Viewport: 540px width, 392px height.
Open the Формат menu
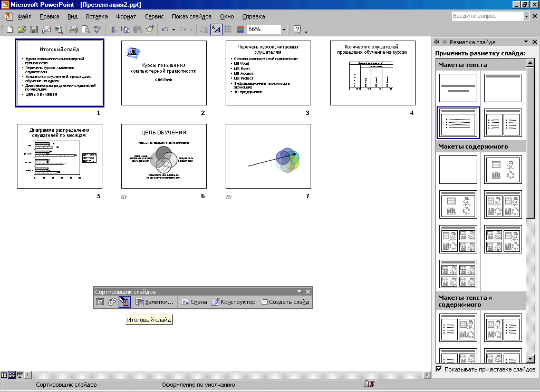(126, 16)
